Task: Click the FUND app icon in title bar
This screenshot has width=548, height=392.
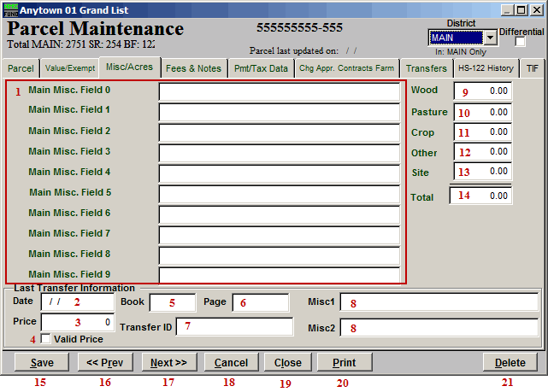Action: (x=10, y=9)
